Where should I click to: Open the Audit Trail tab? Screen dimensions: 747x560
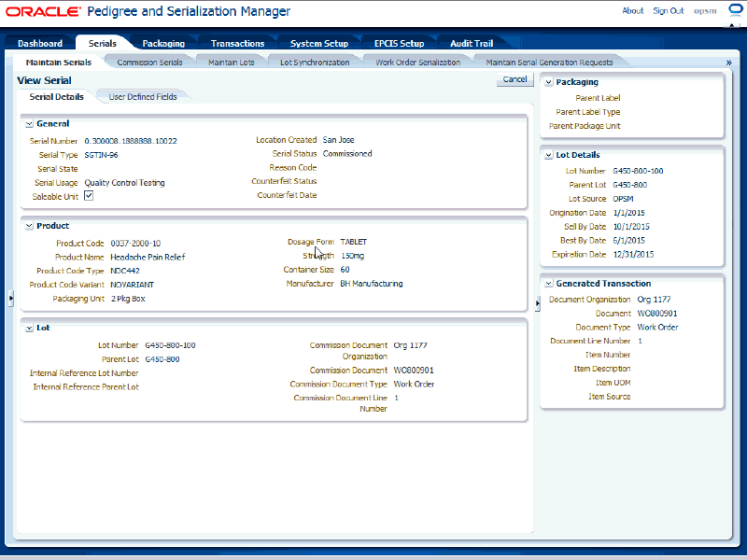472,43
